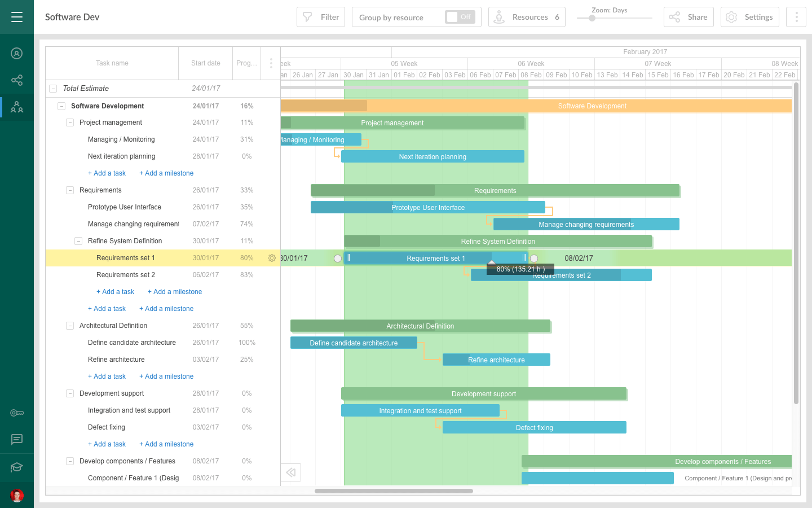
Task: Select the account profile icon in sidebar
Action: 16,53
